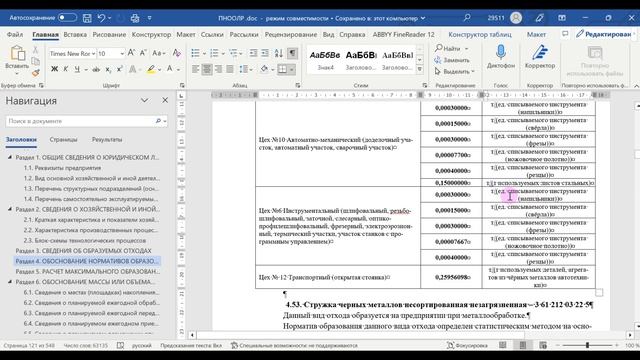Save the document with floppy disk icon
The width and height of the screenshot is (640, 360).
[87, 18]
